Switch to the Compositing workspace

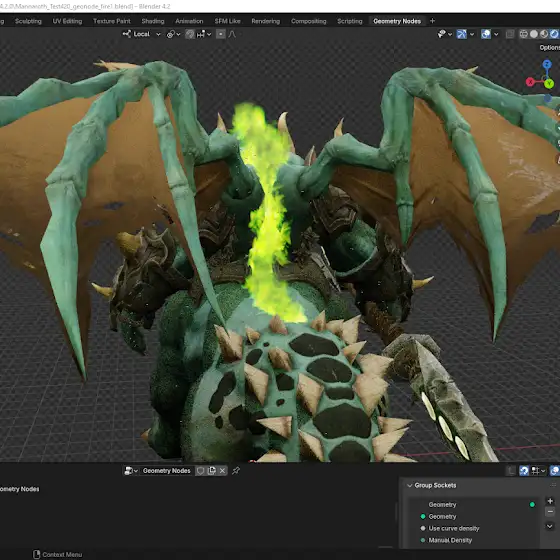(309, 21)
